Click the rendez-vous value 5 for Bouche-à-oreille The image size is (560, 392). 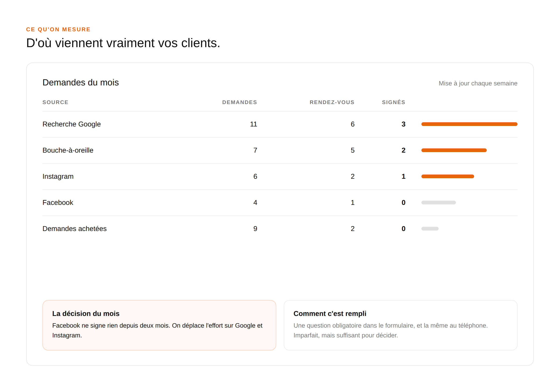[x=353, y=150]
